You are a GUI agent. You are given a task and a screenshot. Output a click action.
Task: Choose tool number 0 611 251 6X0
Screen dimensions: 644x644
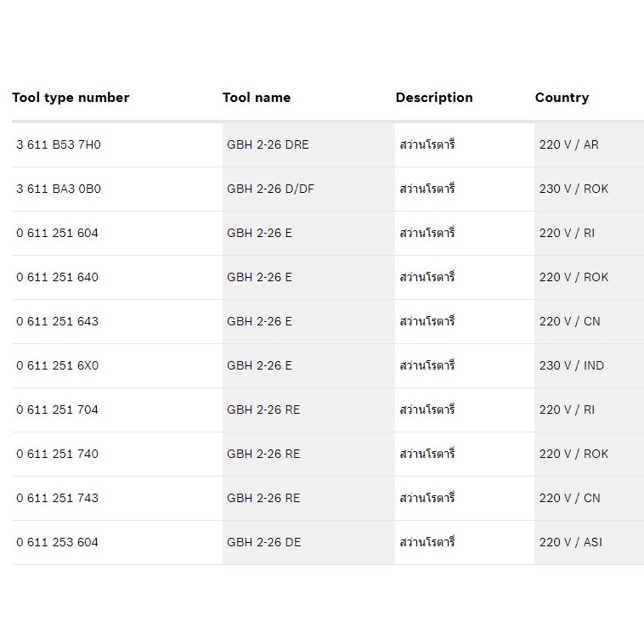(x=58, y=365)
